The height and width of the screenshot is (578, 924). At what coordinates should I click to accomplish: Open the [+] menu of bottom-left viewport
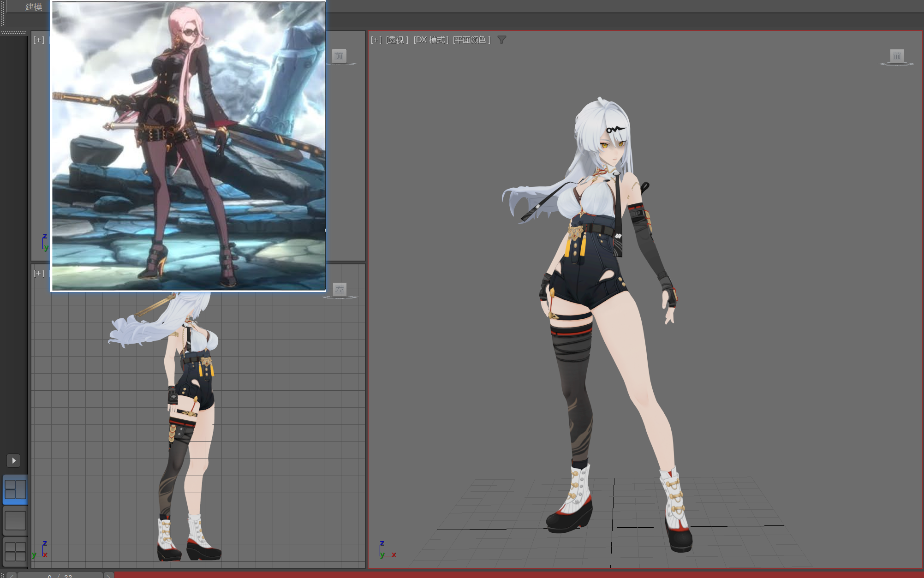point(39,274)
